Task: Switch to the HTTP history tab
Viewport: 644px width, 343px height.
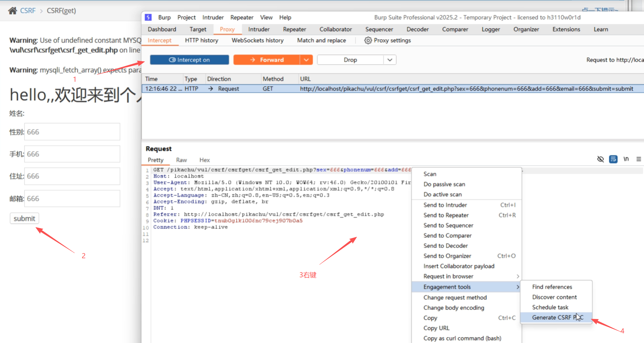Action: (201, 40)
